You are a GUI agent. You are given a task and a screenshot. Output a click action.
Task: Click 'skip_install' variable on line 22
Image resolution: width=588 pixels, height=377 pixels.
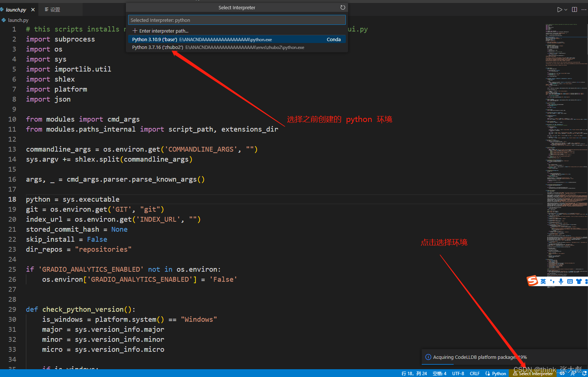50,239
